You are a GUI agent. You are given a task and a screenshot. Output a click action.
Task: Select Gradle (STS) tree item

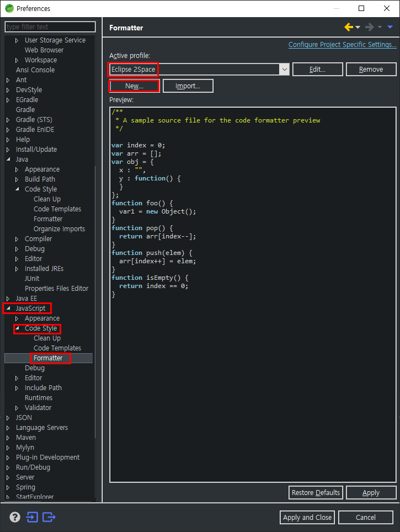tap(34, 119)
